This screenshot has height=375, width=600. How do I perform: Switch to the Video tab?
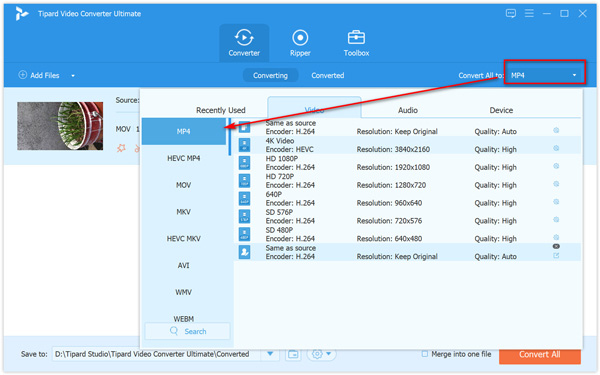click(x=314, y=109)
